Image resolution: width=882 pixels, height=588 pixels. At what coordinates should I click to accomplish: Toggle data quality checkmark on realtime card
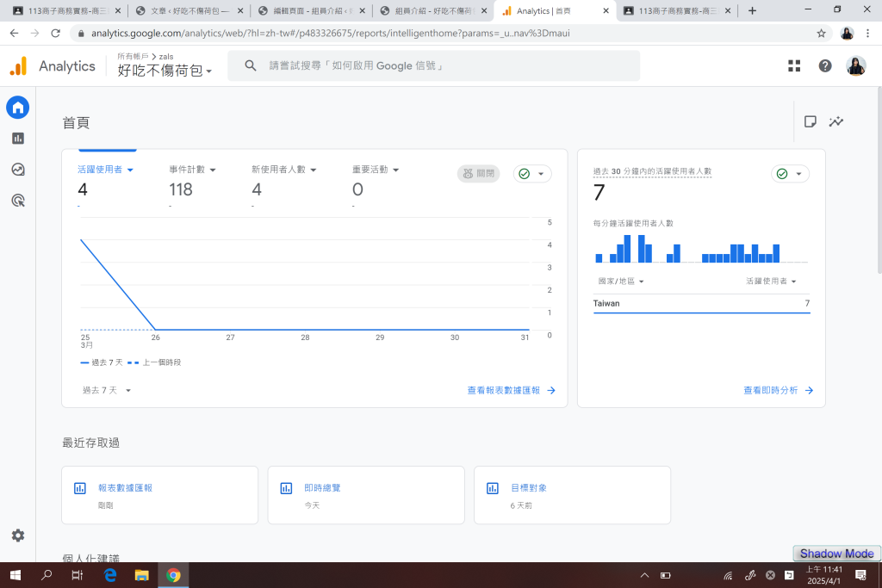(790, 174)
